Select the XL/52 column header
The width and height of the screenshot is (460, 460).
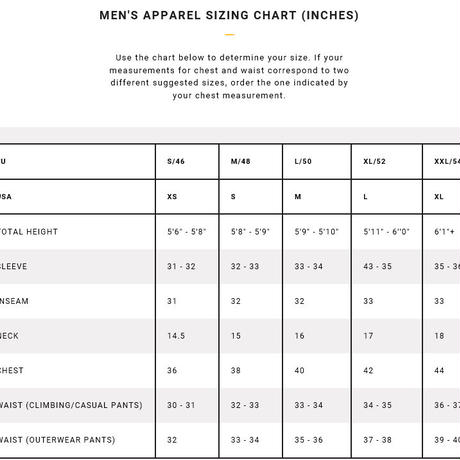(374, 161)
